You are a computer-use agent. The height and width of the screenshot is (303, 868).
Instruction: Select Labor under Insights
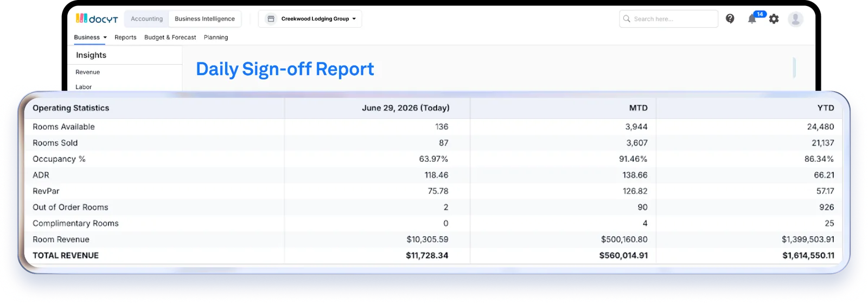(x=84, y=87)
